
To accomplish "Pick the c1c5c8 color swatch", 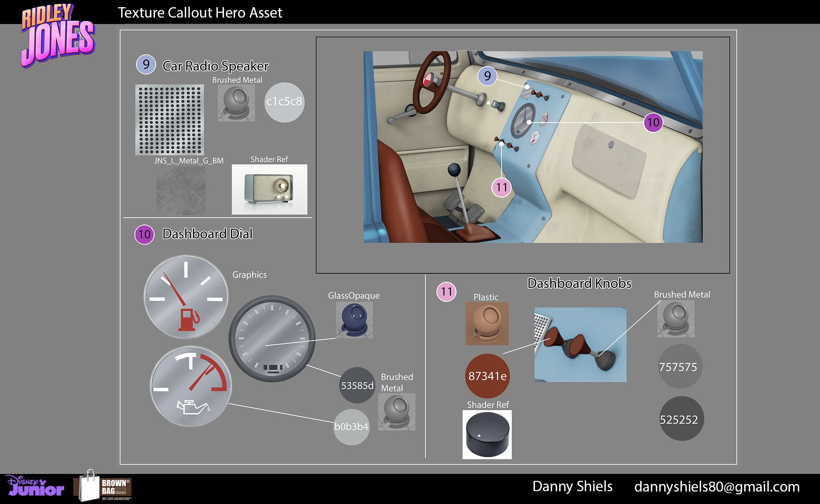I will click(x=284, y=102).
